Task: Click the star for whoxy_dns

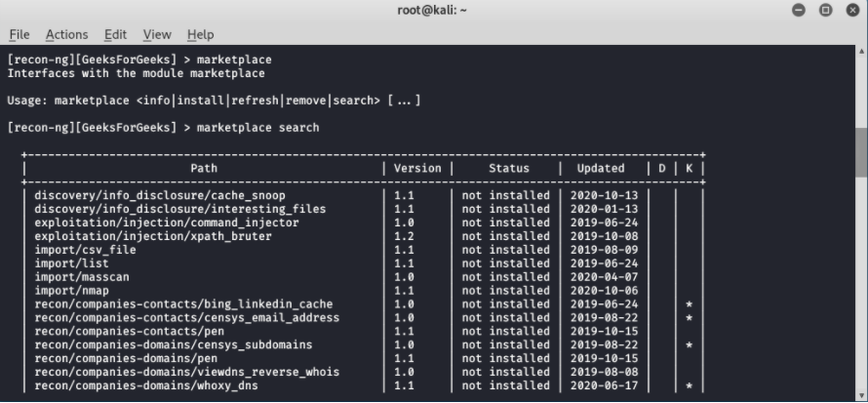Action: tap(690, 385)
